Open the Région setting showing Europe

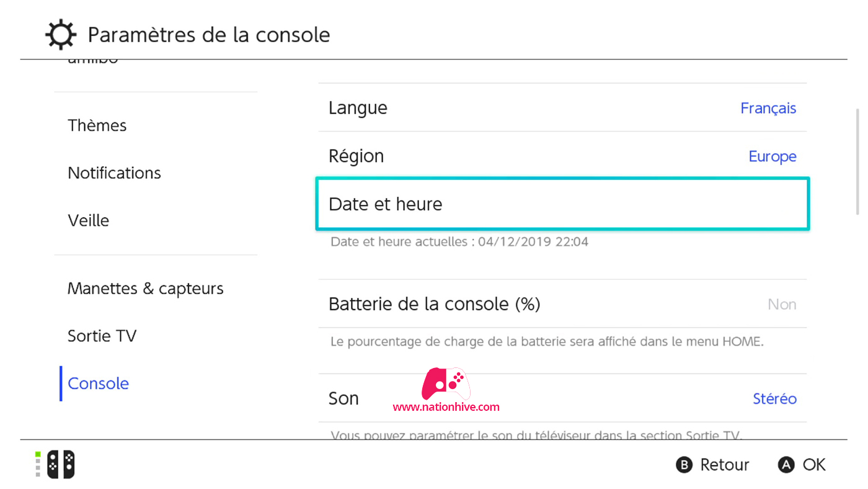coord(562,156)
